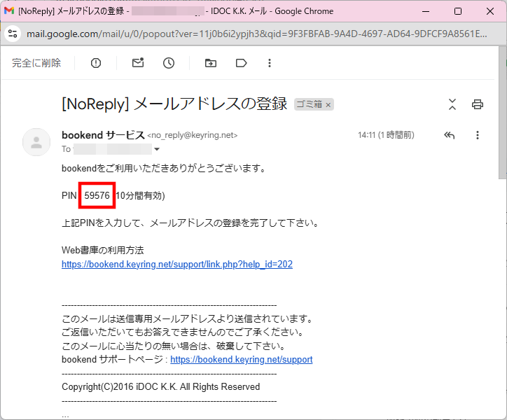Open the labels tag icon
Viewport: 507px width, 420px height.
point(241,63)
